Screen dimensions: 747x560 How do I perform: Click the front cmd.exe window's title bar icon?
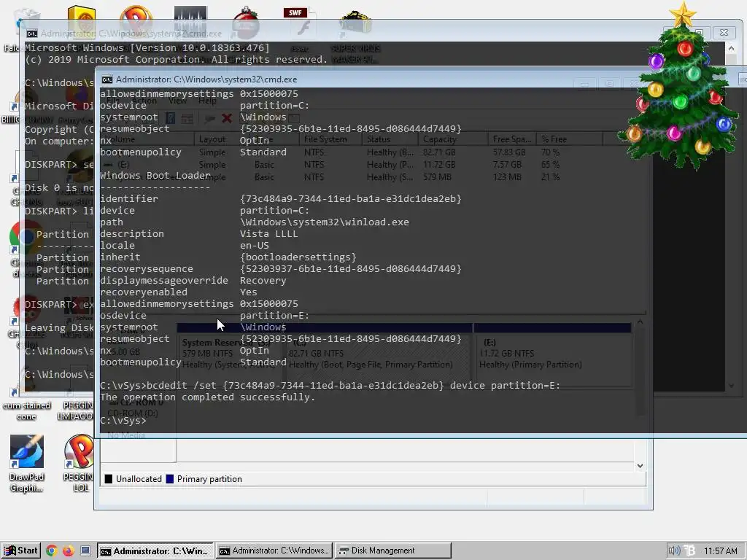(x=107, y=79)
